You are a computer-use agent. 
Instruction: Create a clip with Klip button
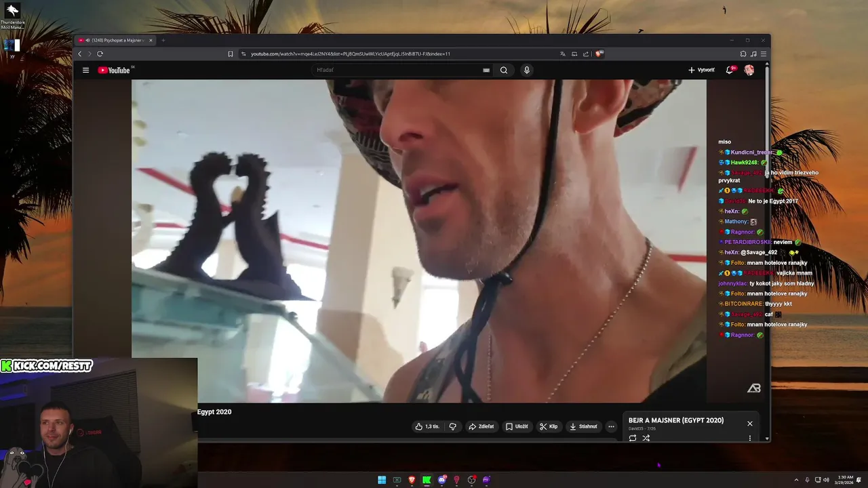(549, 426)
